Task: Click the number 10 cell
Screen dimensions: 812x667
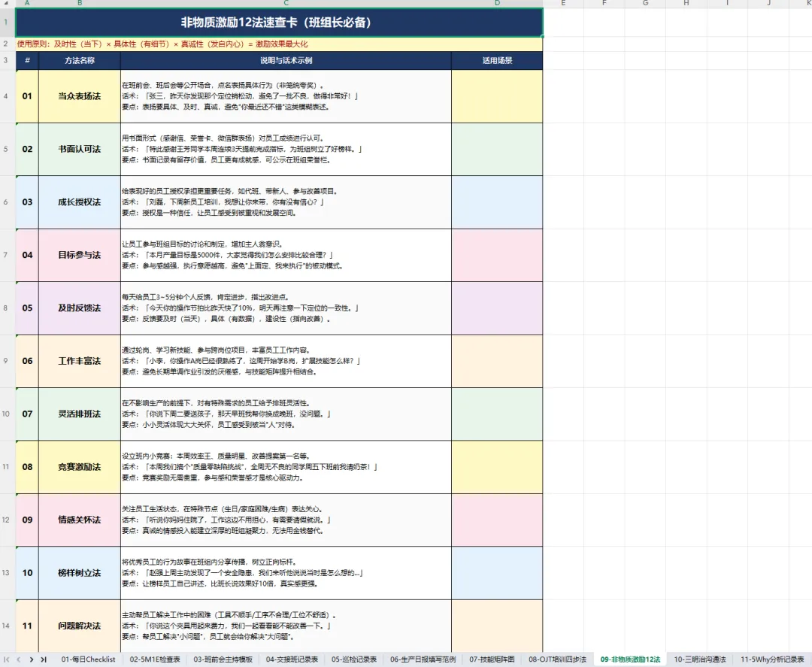Action: (x=28, y=573)
